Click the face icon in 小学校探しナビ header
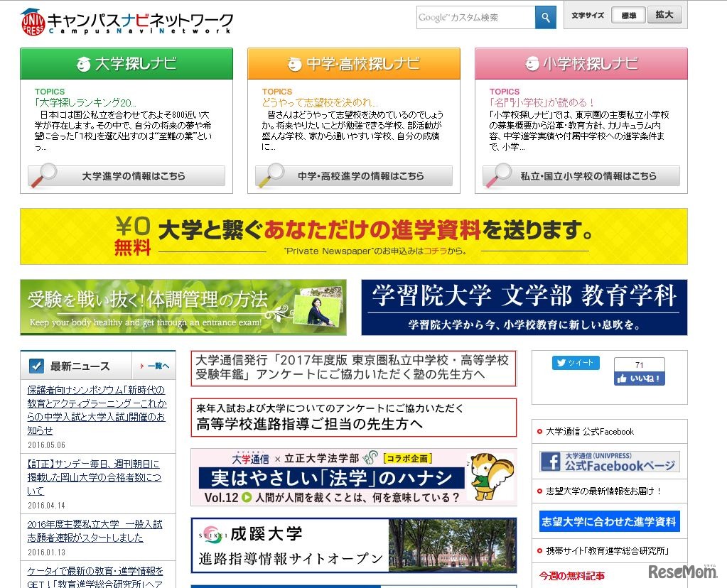This screenshot has height=588, width=727. 532,63
